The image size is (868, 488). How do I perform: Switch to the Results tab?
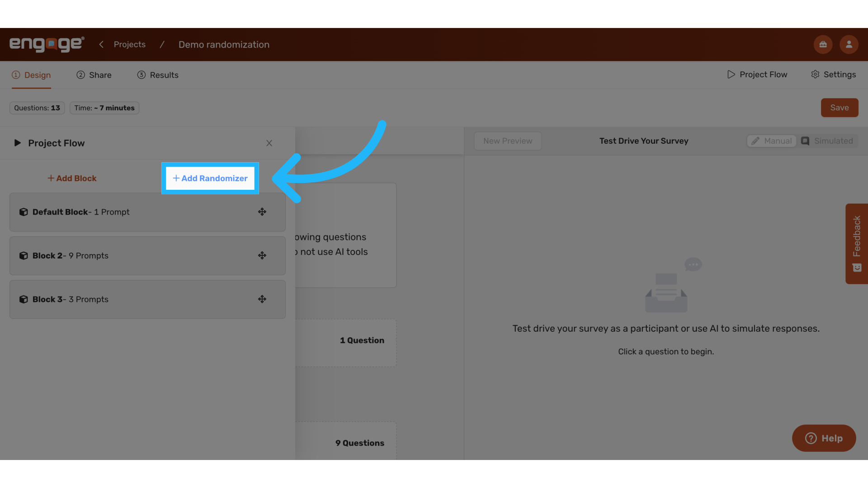coord(158,75)
